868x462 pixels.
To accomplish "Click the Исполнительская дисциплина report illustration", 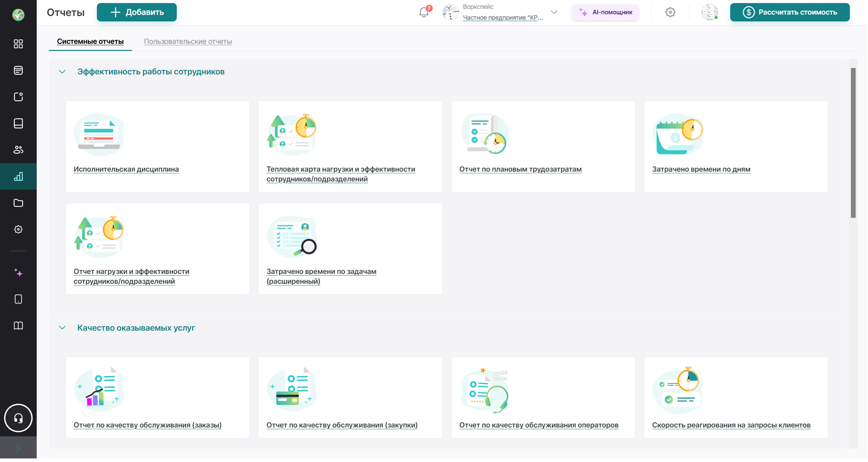I will coord(99,135).
